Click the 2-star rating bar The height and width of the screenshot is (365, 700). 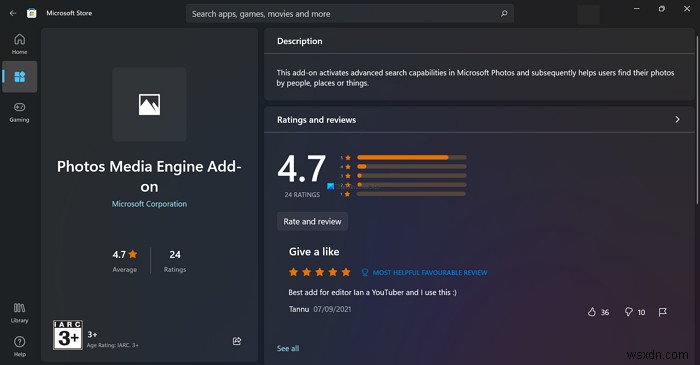coord(412,185)
